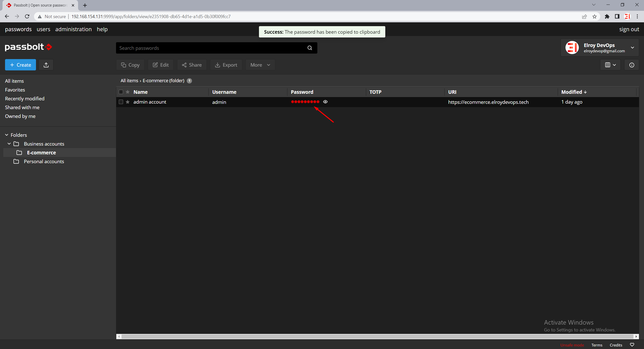
Task: Click the Personal accounts folder icon
Action: click(16, 161)
